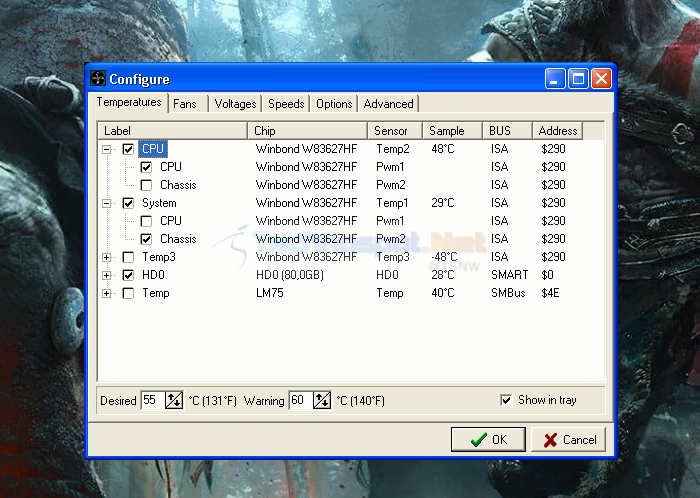The image size is (700, 498).
Task: Open the Options tab
Action: point(334,104)
